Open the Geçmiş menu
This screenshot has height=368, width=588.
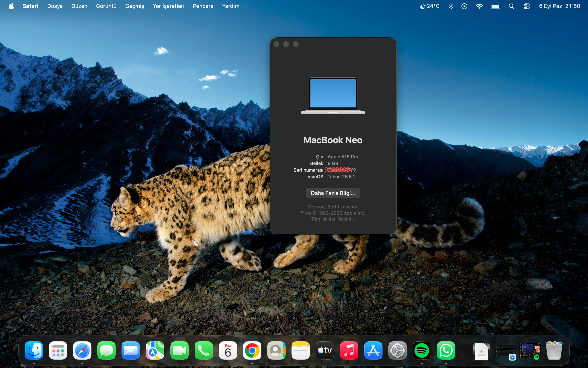pos(134,6)
